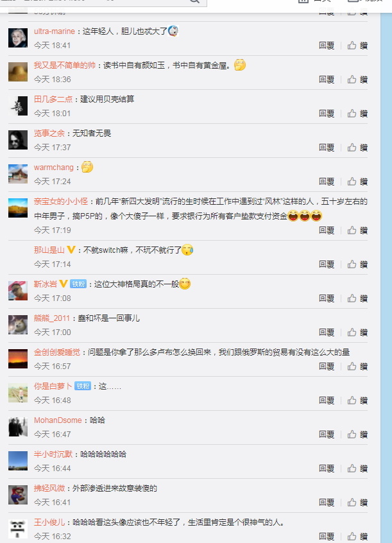Click 回覆 under 半小时沉默's comment
This screenshot has height=543, width=392.
click(327, 468)
